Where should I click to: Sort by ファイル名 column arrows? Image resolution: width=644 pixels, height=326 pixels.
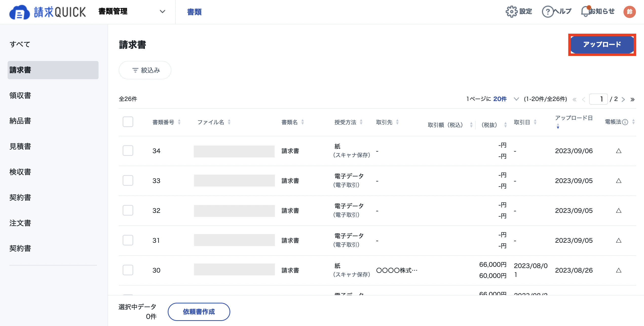tap(229, 122)
